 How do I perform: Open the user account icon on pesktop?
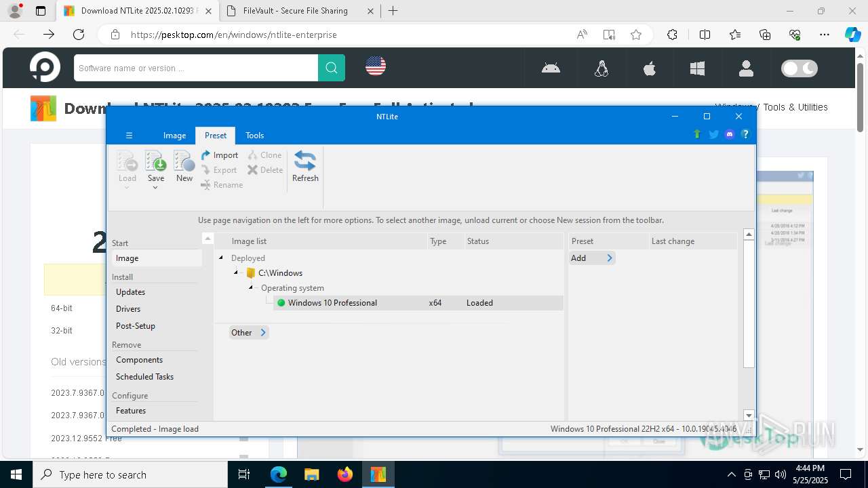pos(746,68)
